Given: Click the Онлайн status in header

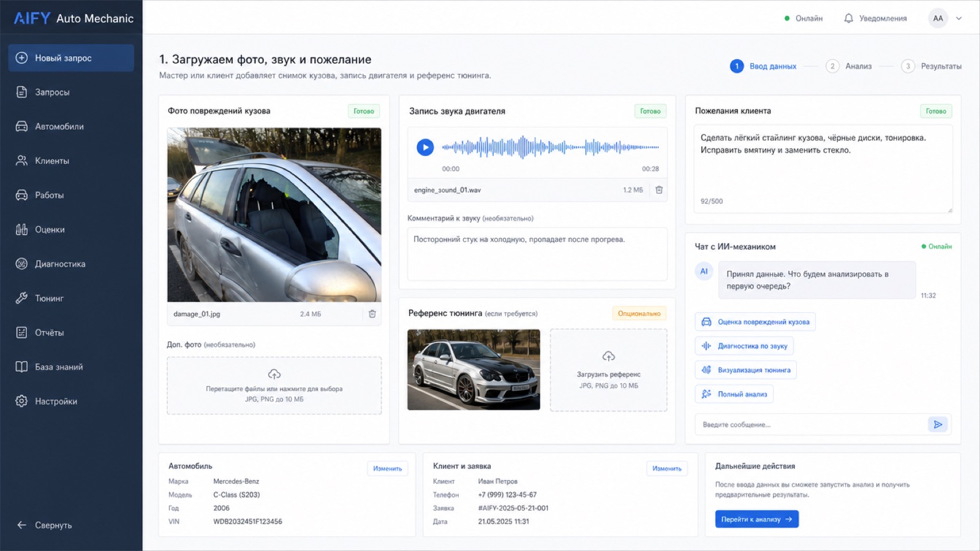Looking at the screenshot, I should pyautogui.click(x=804, y=18).
